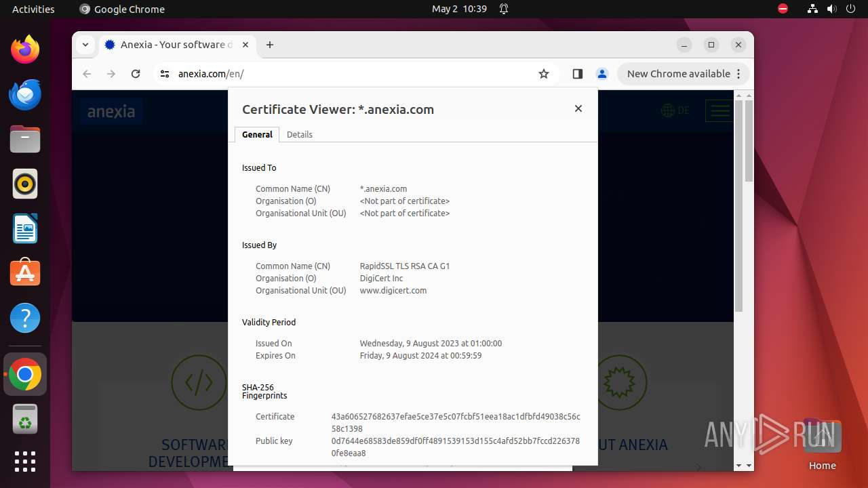Select the Issued On date value

click(431, 344)
